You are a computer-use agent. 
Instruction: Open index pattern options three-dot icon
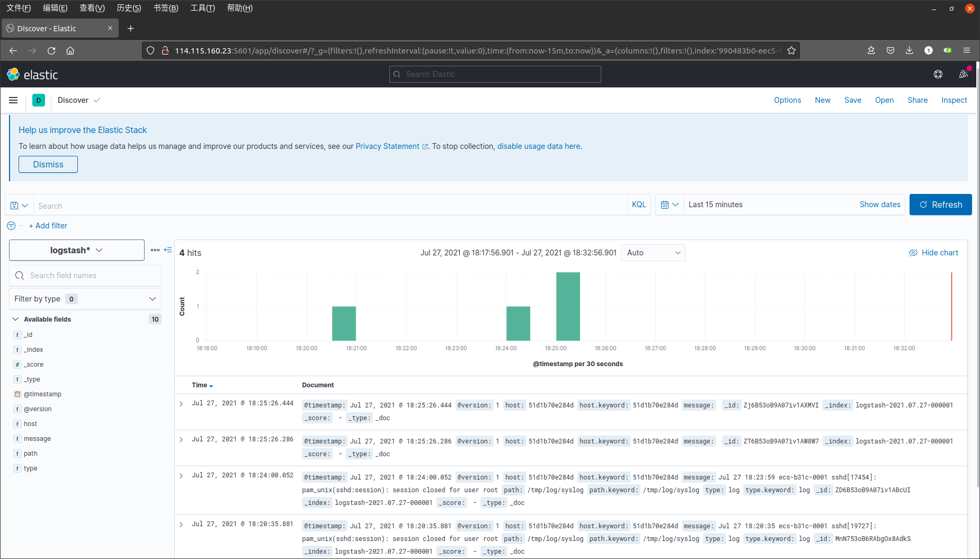pyautogui.click(x=155, y=250)
